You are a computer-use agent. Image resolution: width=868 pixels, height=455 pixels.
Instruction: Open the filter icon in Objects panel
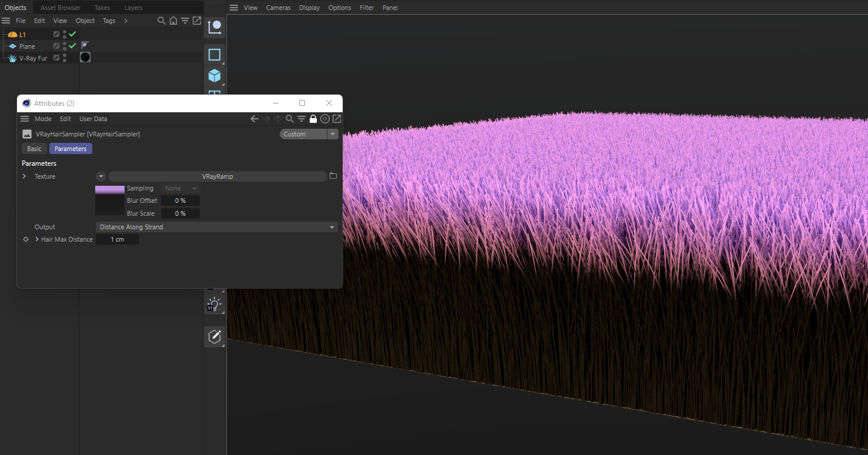(185, 21)
